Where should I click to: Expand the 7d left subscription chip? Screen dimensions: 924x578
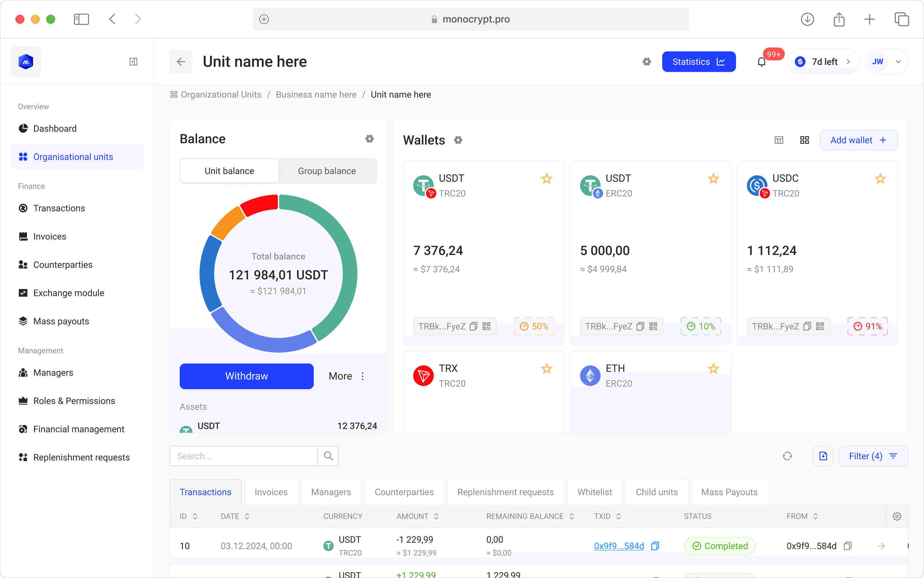823,62
